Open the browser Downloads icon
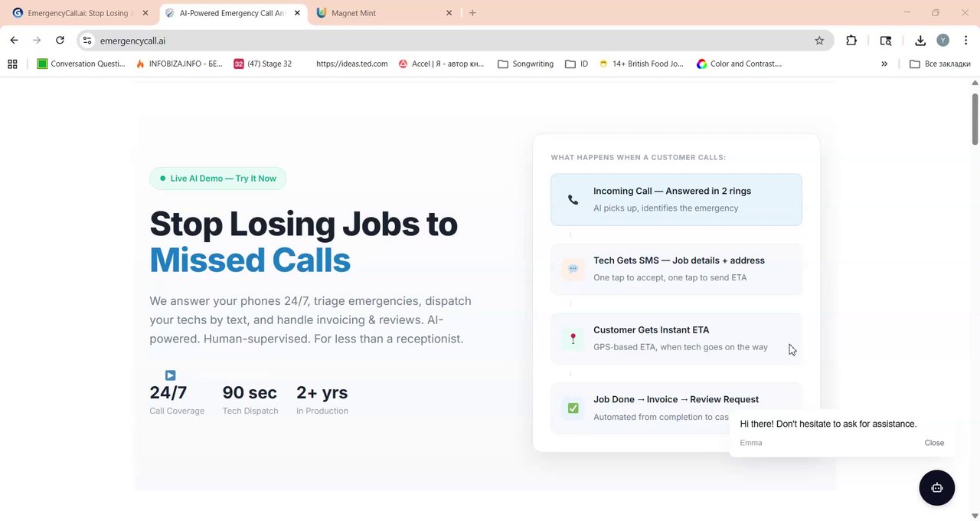980x521 pixels. [x=920, y=41]
